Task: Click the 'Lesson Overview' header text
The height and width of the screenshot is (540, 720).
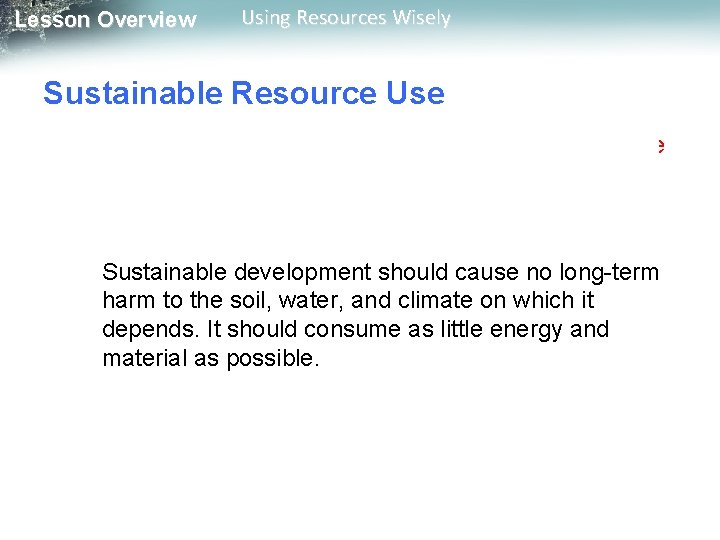Action: (x=106, y=20)
